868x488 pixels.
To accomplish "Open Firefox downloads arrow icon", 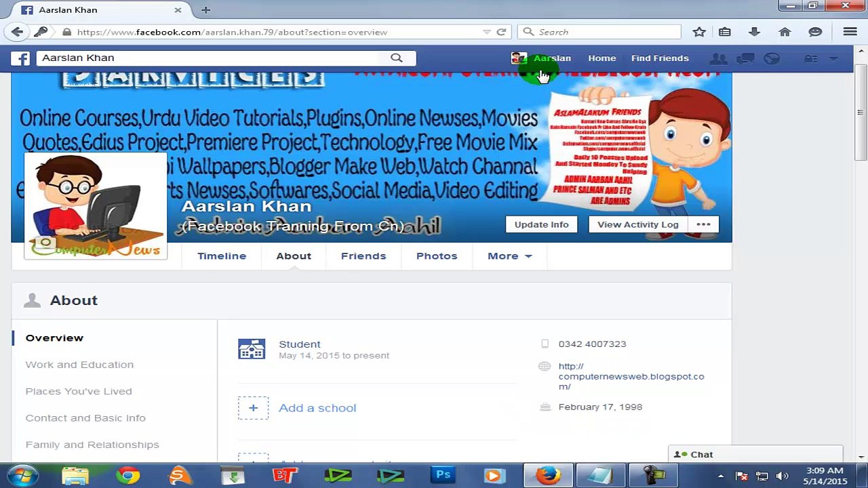I will point(754,32).
